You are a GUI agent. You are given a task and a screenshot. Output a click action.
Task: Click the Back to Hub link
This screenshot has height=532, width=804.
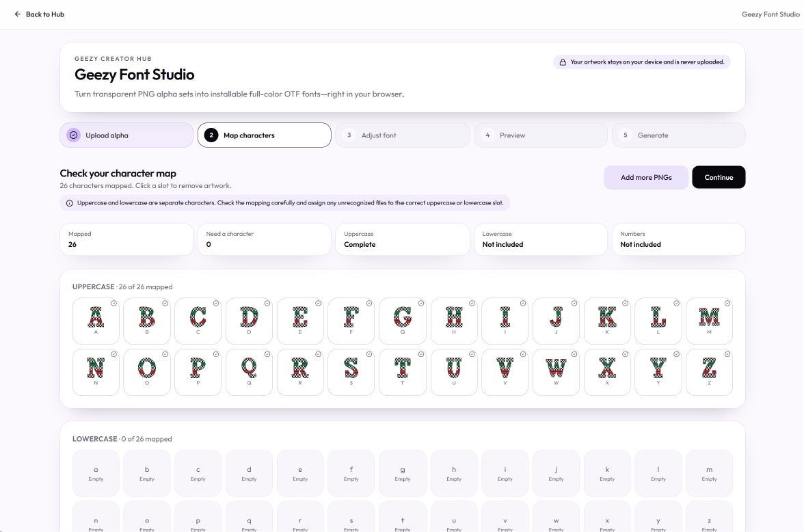[x=40, y=14]
